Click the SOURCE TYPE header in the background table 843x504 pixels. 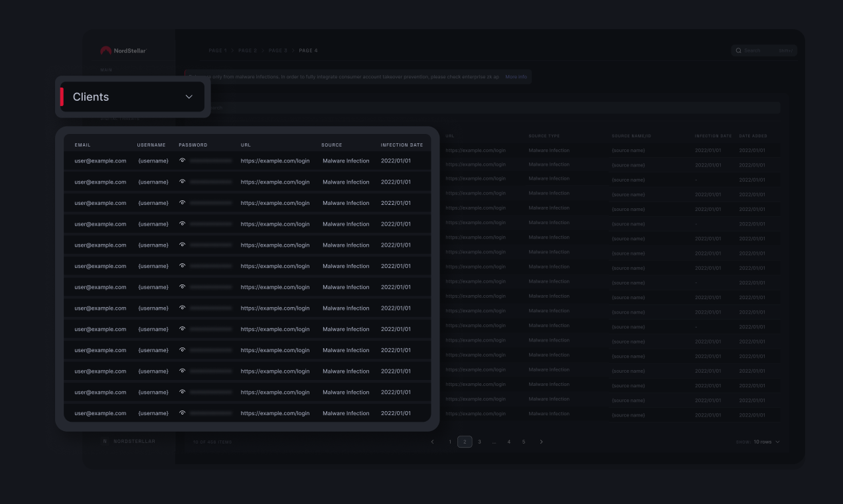(x=544, y=136)
